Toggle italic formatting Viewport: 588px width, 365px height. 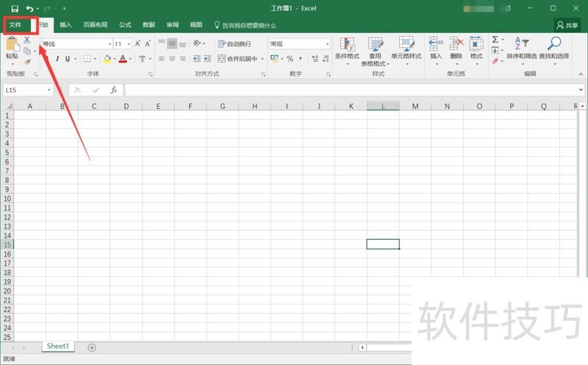(57, 59)
